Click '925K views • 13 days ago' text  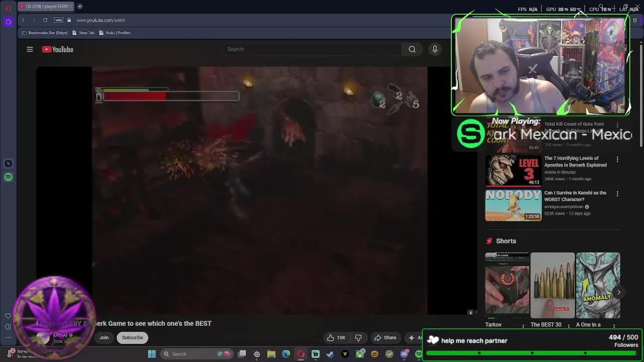[x=568, y=214]
